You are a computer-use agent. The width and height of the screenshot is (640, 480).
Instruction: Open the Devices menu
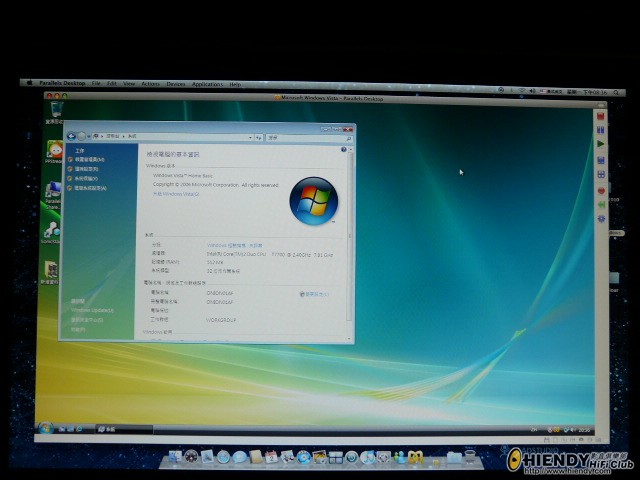[176, 84]
